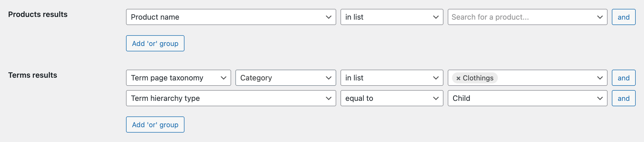Image resolution: width=644 pixels, height=142 pixels.
Task: Expand the Products 'in list' operator dropdown
Action: (x=392, y=17)
